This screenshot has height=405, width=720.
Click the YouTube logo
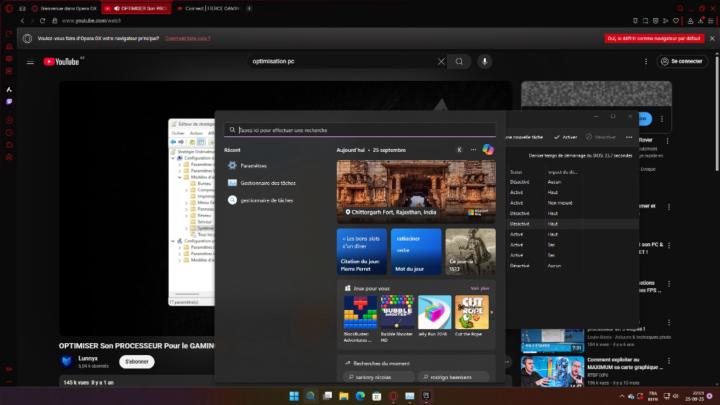(62, 62)
